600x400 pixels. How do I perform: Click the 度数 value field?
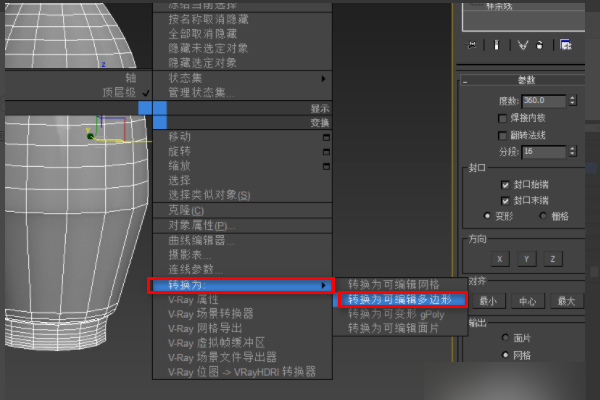pos(544,101)
